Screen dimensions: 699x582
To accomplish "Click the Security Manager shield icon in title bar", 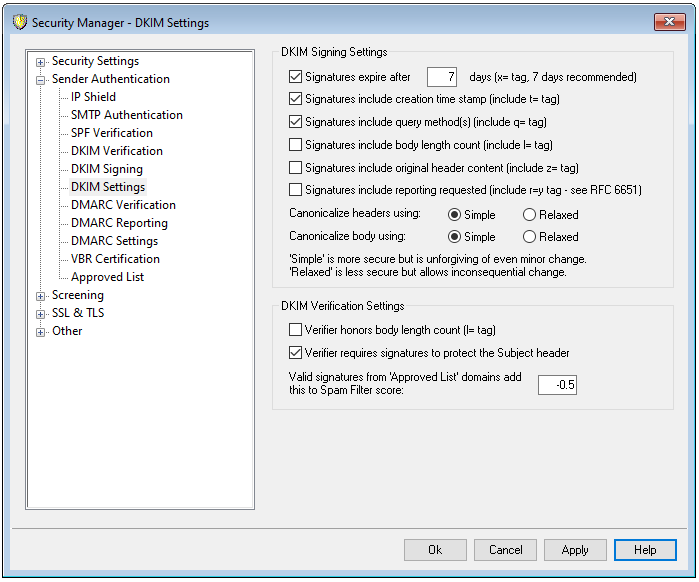I will click(20, 21).
